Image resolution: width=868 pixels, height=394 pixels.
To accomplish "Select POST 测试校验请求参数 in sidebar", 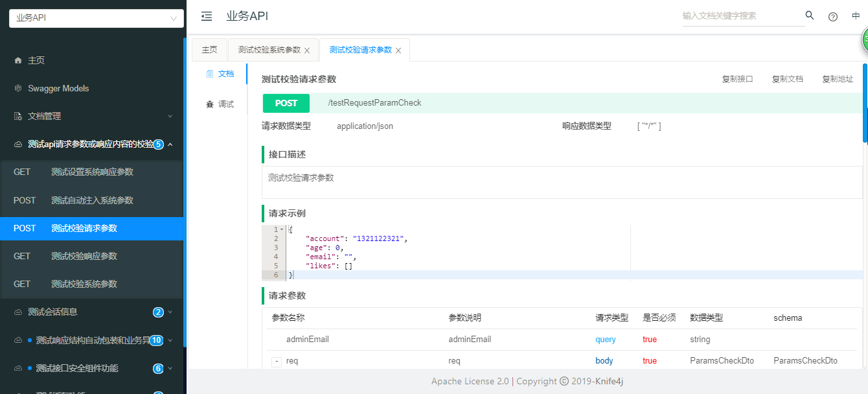I will click(92, 228).
